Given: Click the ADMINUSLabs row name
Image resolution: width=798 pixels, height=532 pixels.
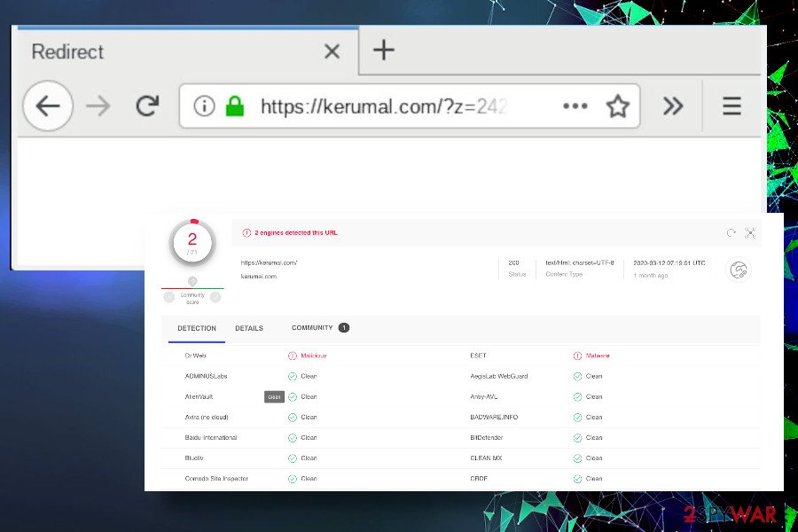Looking at the screenshot, I should [x=206, y=376].
